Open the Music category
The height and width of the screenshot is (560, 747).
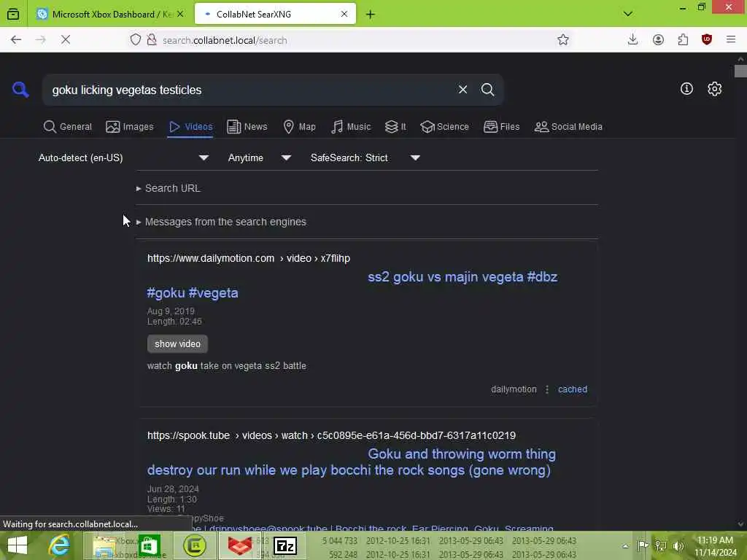pyautogui.click(x=351, y=127)
